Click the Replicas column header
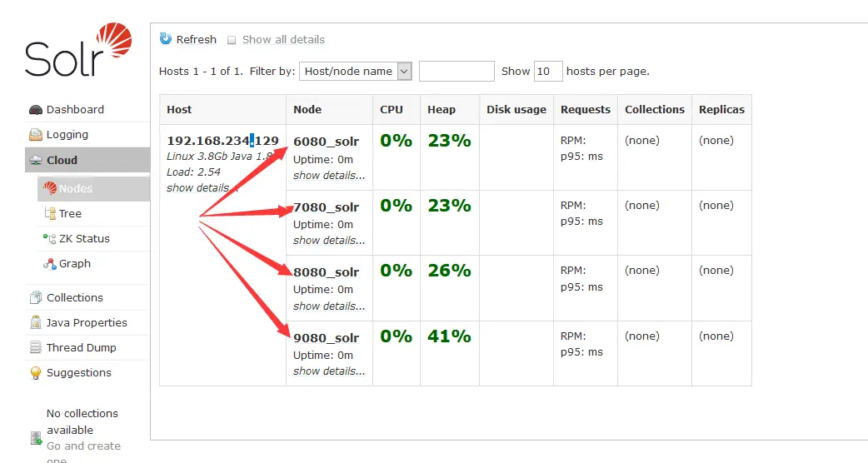This screenshot has width=868, height=463. point(722,110)
